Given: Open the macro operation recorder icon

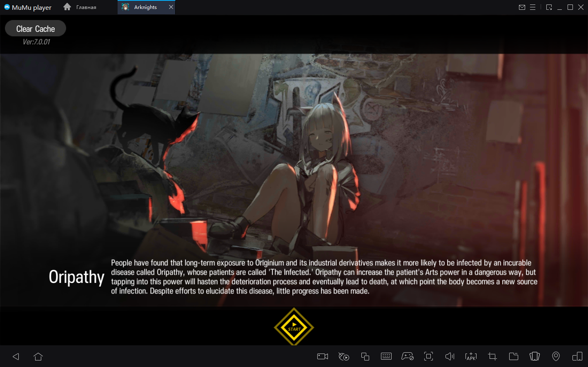Looking at the screenshot, I should [x=344, y=356].
